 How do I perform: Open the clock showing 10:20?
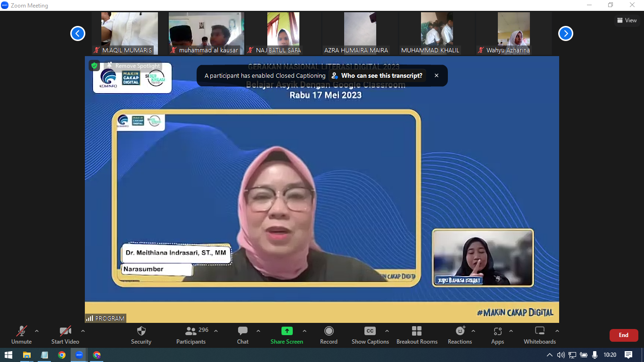click(x=610, y=355)
